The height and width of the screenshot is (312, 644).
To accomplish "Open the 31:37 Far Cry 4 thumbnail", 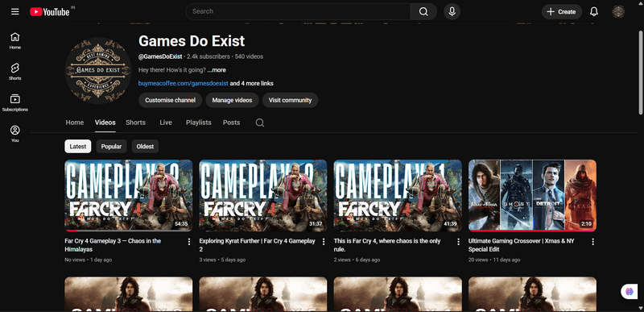I will click(x=263, y=195).
